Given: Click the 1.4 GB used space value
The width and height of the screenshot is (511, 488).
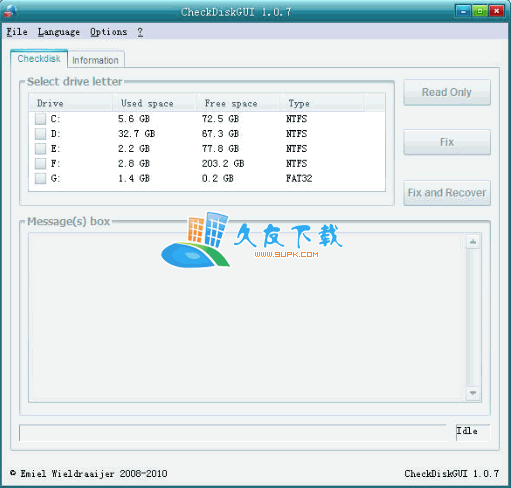Looking at the screenshot, I should 134,178.
